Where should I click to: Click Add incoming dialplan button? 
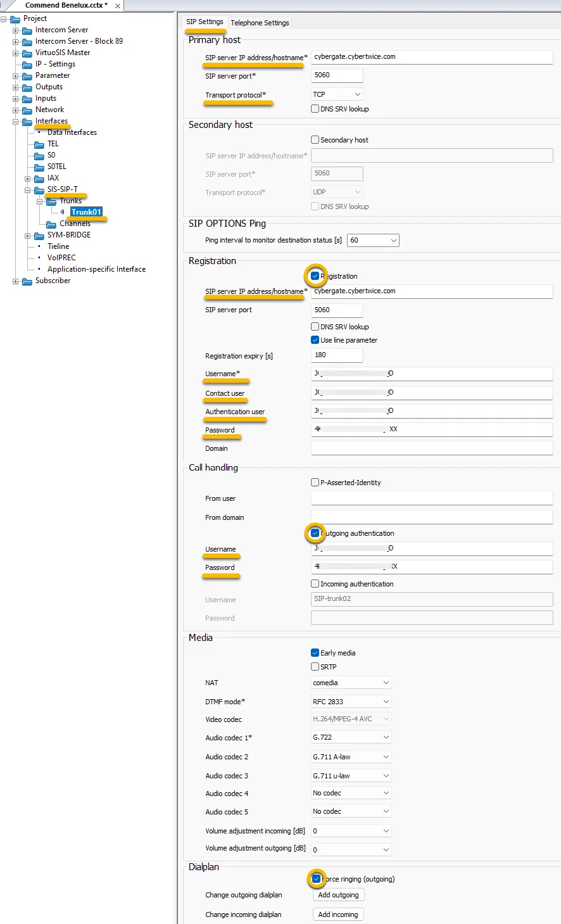[x=338, y=915]
